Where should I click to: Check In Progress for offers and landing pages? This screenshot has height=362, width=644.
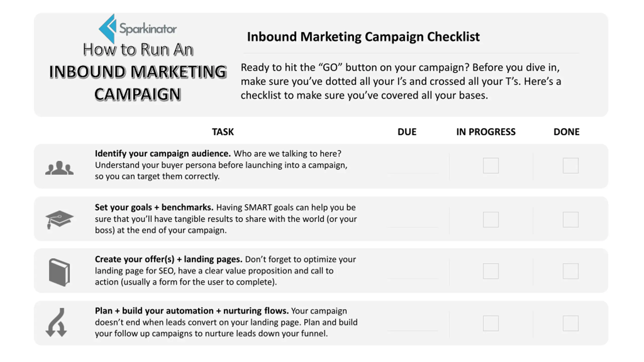(491, 271)
